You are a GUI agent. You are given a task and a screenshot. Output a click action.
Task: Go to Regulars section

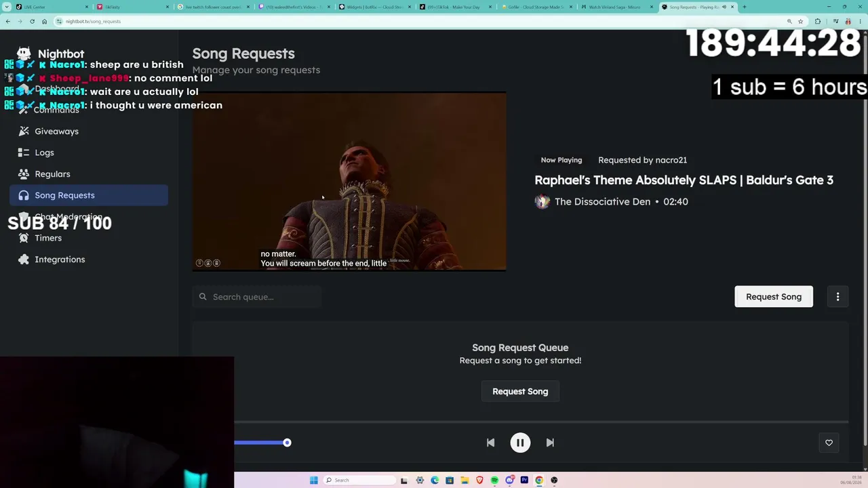[88, 174]
